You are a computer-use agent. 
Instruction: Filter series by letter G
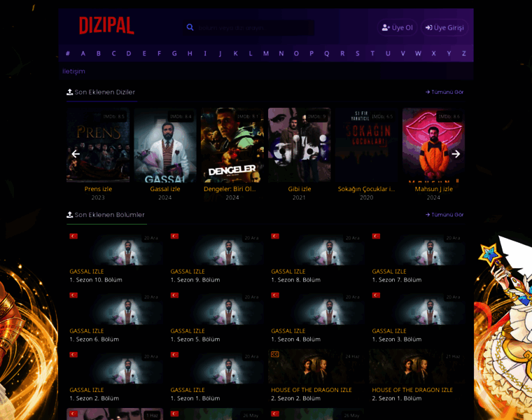pyautogui.click(x=174, y=53)
